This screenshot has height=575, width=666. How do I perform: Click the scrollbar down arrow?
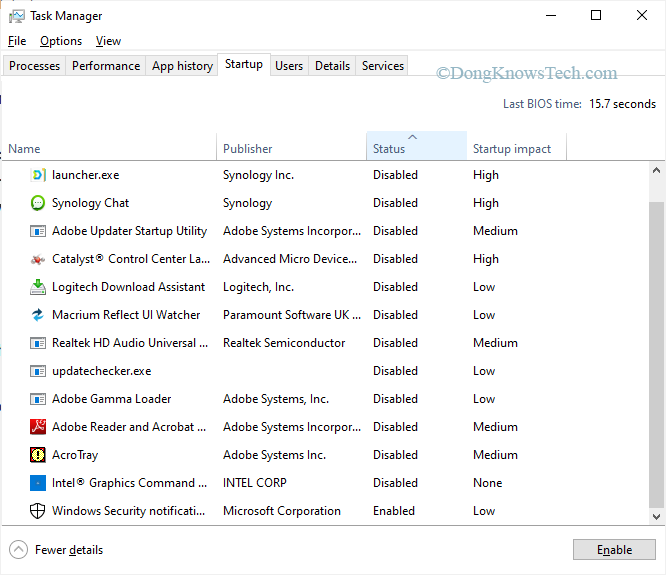[x=656, y=516]
